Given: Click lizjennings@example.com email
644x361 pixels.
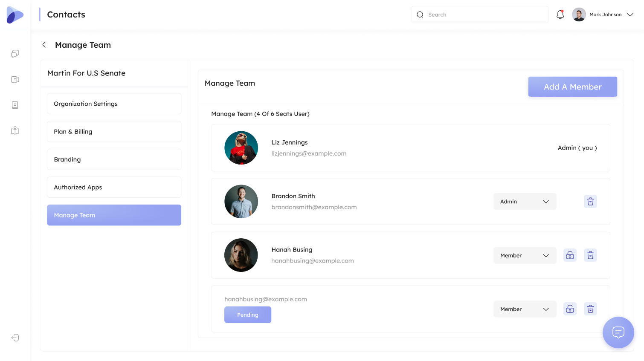Looking at the screenshot, I should tap(309, 153).
